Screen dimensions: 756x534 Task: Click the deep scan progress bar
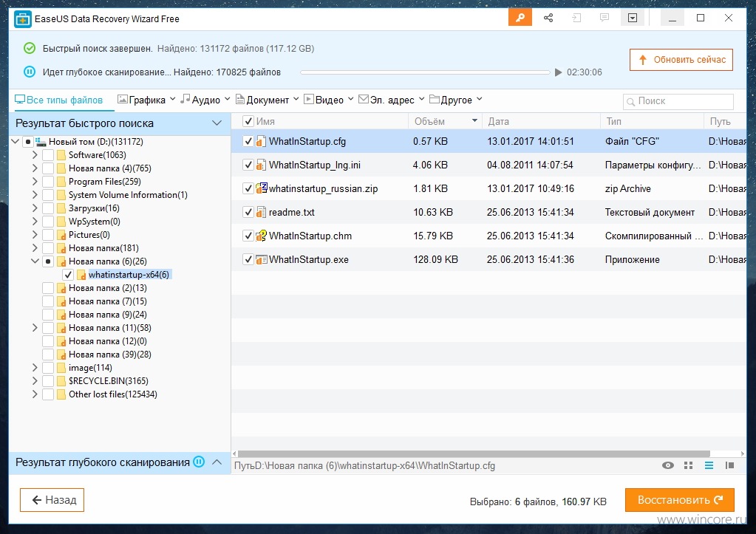(425, 72)
